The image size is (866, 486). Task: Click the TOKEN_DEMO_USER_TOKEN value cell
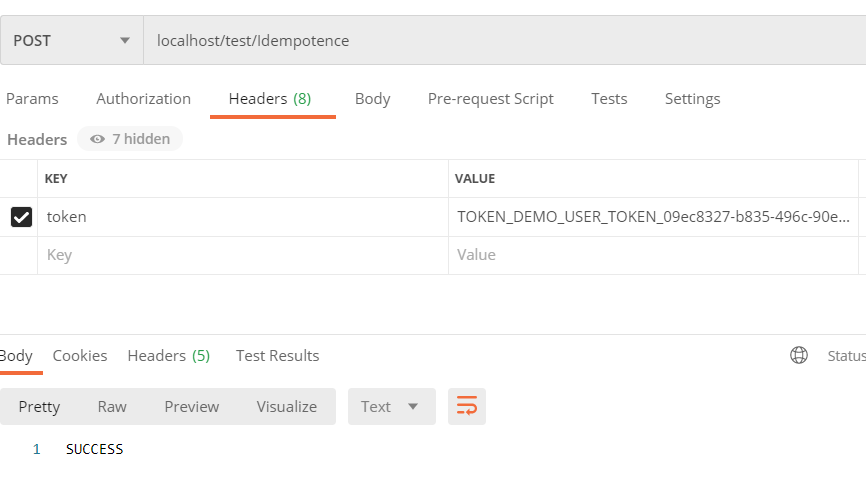(x=653, y=217)
